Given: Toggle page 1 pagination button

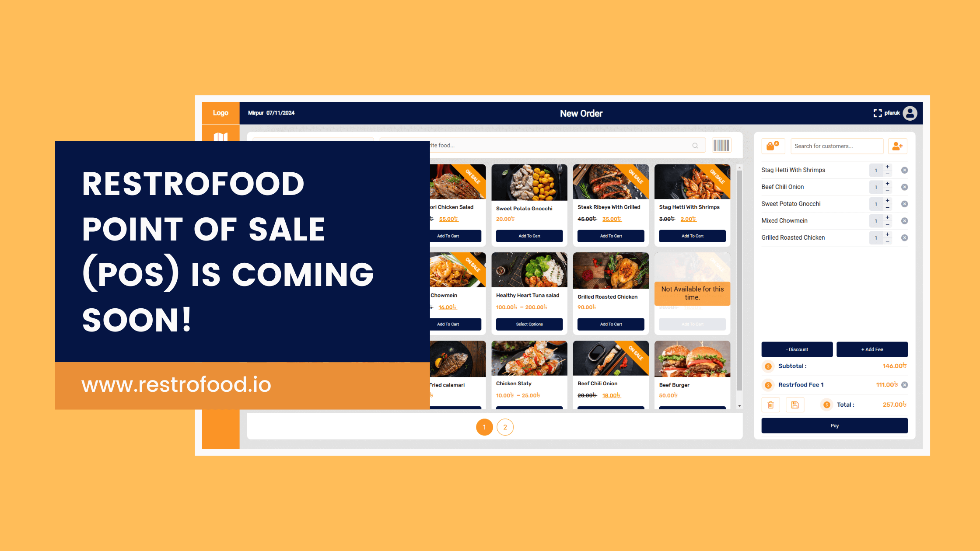Looking at the screenshot, I should [485, 427].
